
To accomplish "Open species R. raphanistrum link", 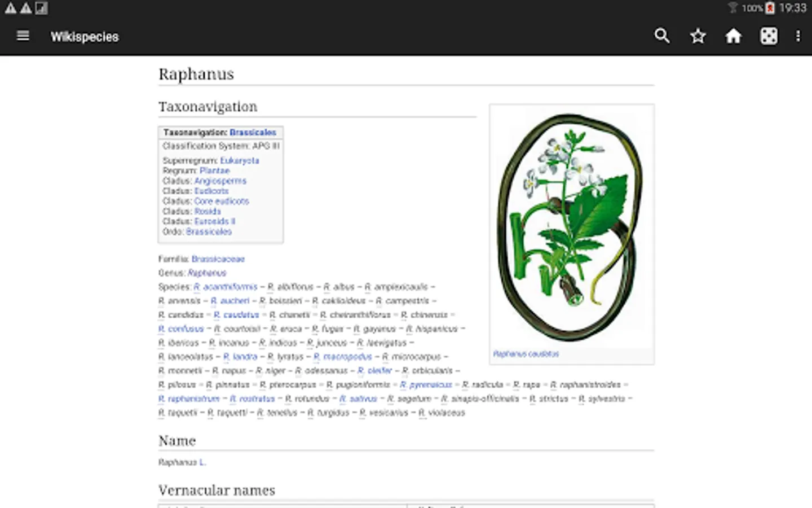I will coord(189,398).
